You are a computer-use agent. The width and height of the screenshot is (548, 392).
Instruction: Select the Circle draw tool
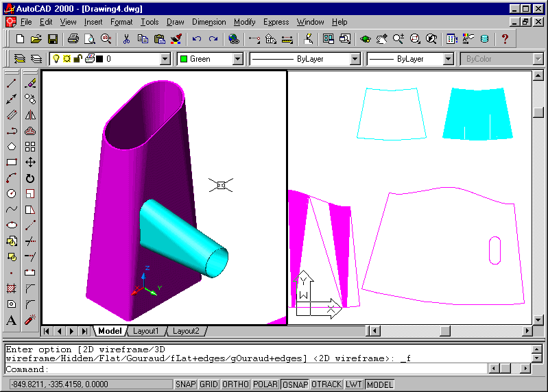pos(12,194)
